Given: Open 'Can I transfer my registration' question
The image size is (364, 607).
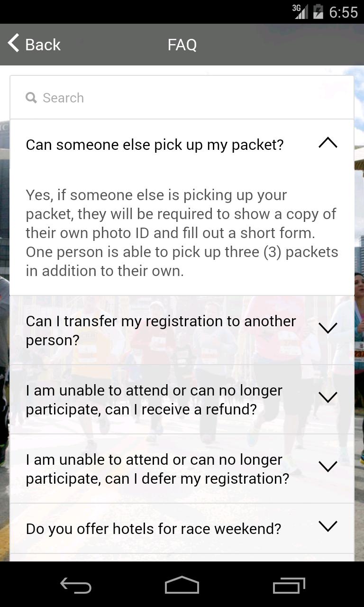Looking at the screenshot, I should tap(161, 331).
